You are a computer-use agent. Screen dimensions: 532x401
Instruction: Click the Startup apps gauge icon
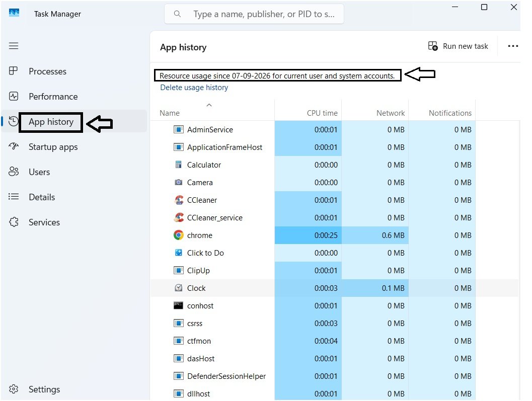[x=14, y=146]
